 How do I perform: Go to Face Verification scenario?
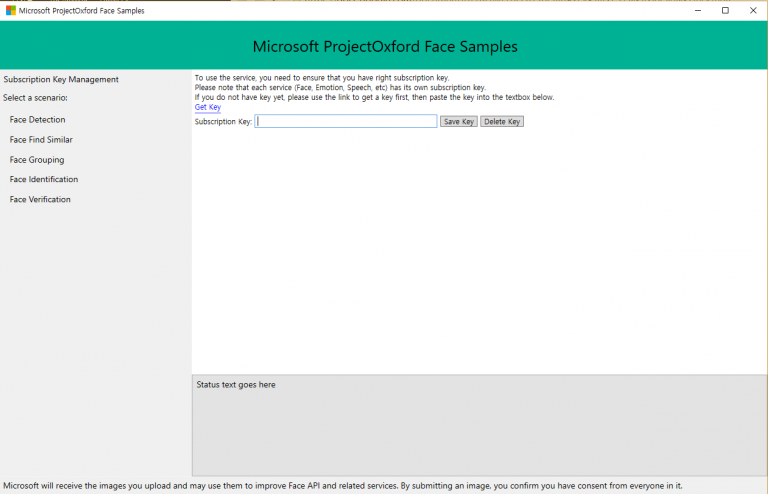pyautogui.click(x=40, y=200)
